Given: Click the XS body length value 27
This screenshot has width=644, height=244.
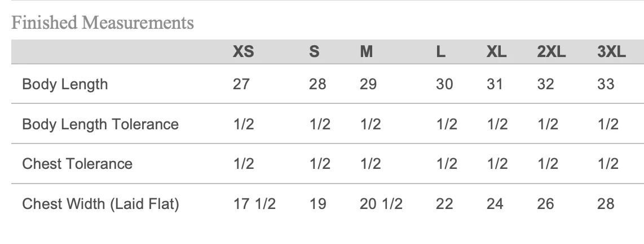Looking at the screenshot, I should (241, 85).
